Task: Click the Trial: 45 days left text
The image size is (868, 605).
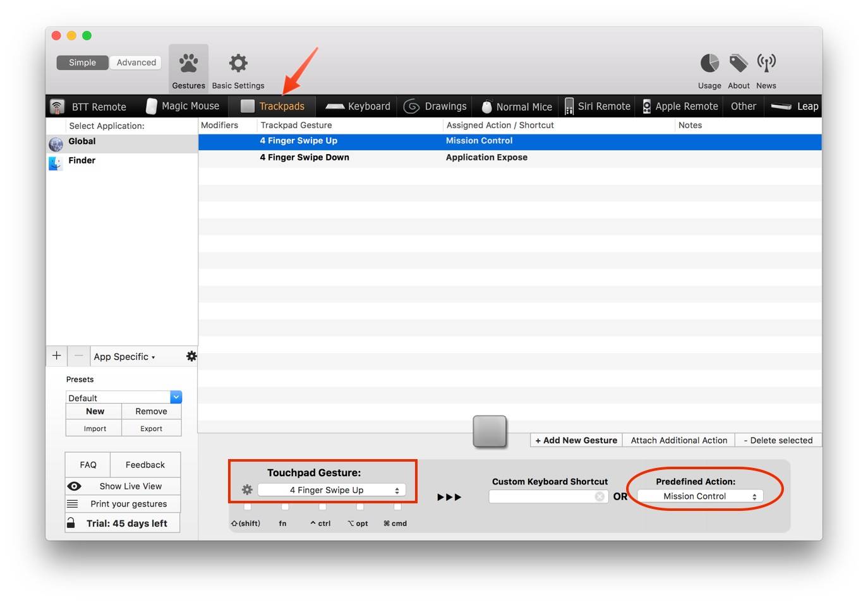Action: pyautogui.click(x=127, y=524)
